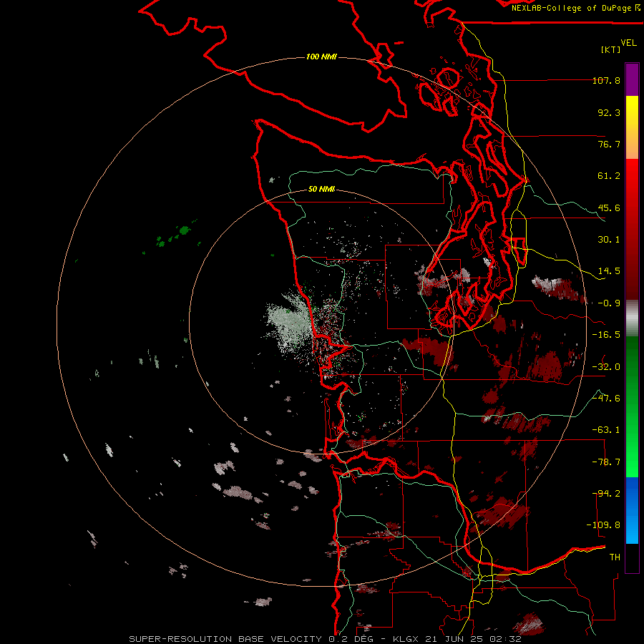Click the 50 NMI range ring label
The image size is (644, 644).
[x=321, y=189]
